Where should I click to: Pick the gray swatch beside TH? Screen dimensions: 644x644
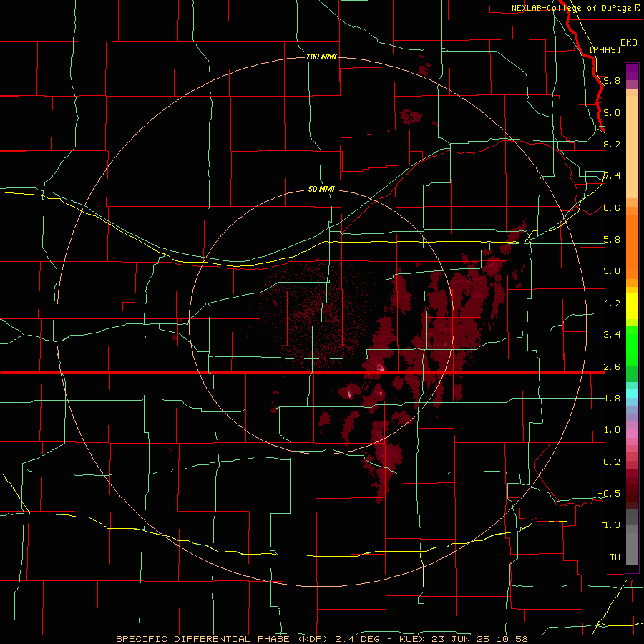pos(632,550)
